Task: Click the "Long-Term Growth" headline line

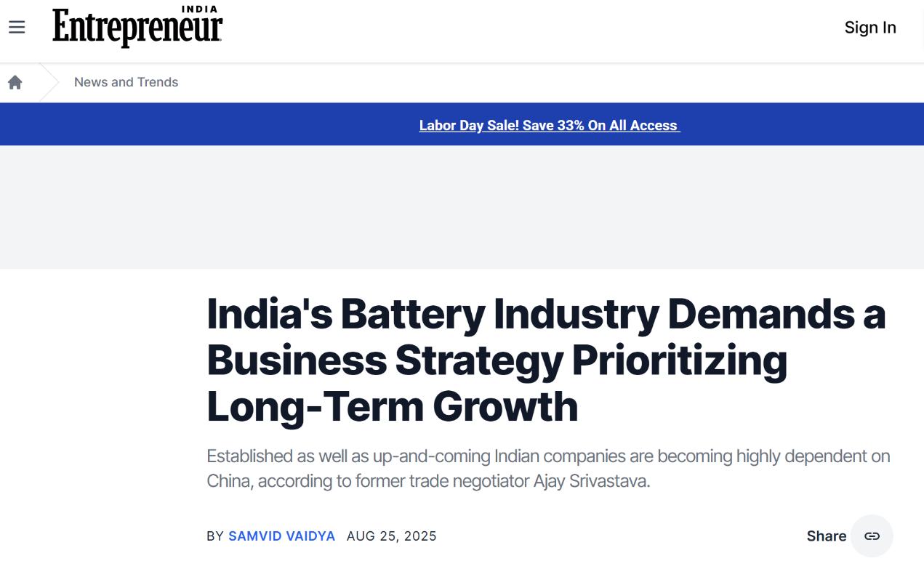Action: pos(392,406)
